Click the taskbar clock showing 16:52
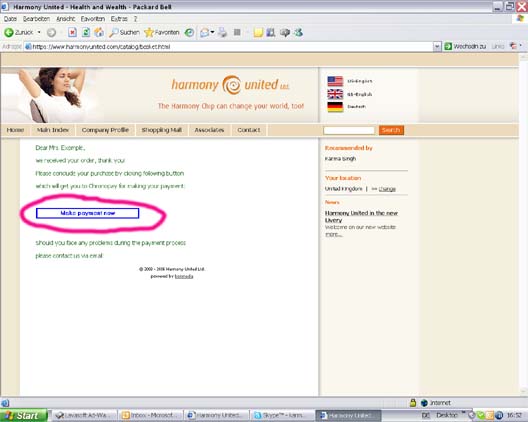 click(x=515, y=416)
